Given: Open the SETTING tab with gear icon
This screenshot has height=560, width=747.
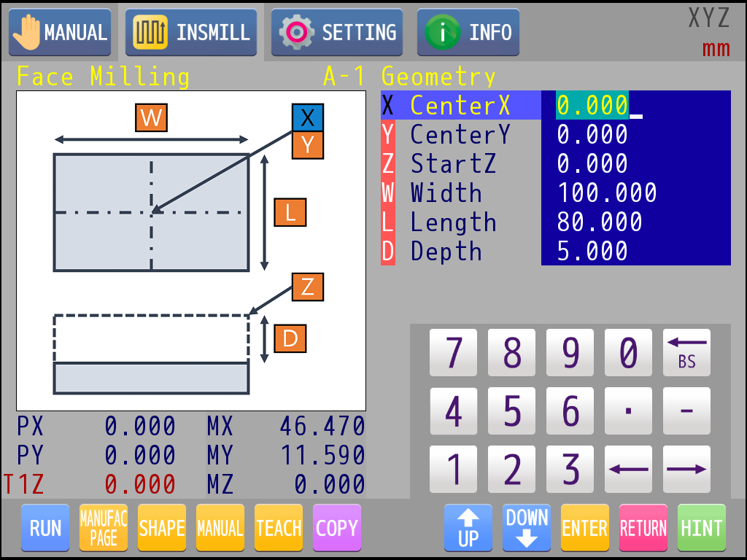Looking at the screenshot, I should pyautogui.click(x=337, y=33).
